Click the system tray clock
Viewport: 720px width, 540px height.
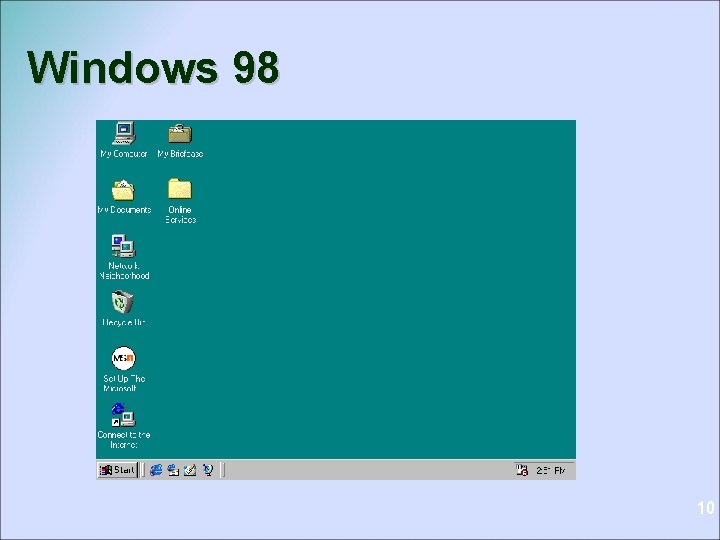[x=551, y=471]
